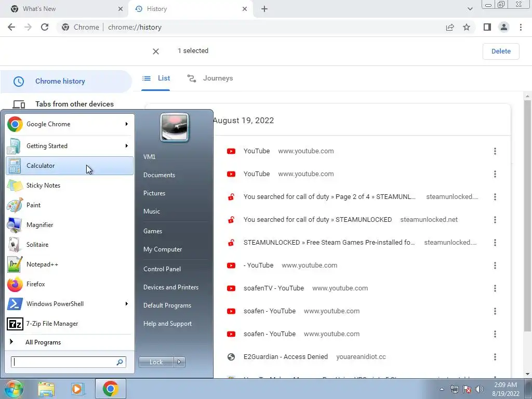This screenshot has height=399, width=532.
Task: Close the What's New tab
Action: point(120,9)
